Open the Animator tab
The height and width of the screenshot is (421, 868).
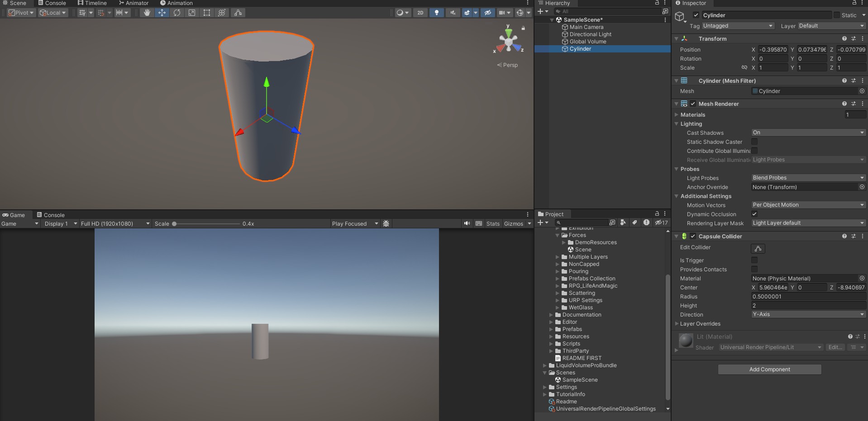point(133,3)
